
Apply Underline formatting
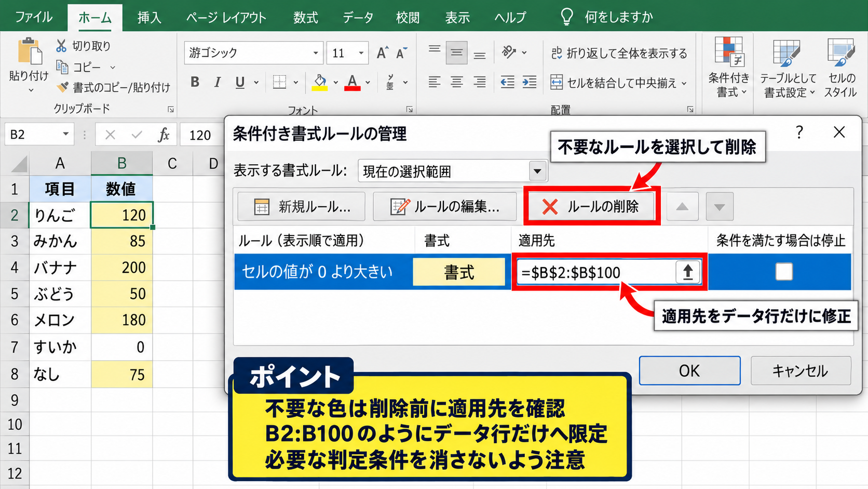pos(240,82)
